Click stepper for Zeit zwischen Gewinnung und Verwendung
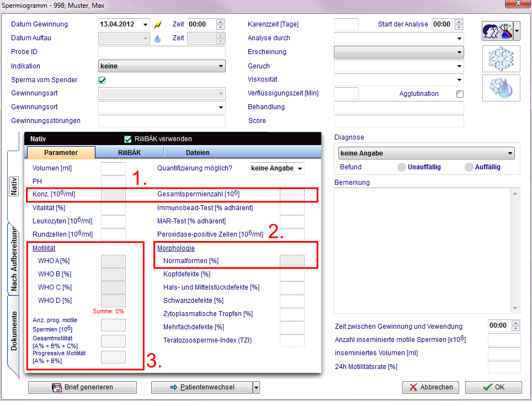This screenshot has width=532, height=401. coord(515,325)
